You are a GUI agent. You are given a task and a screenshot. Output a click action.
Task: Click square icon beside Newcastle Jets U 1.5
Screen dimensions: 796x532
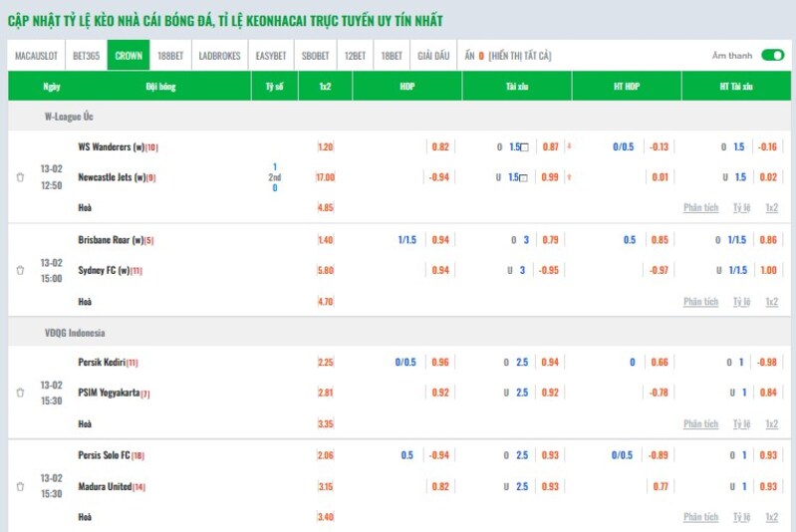click(524, 178)
